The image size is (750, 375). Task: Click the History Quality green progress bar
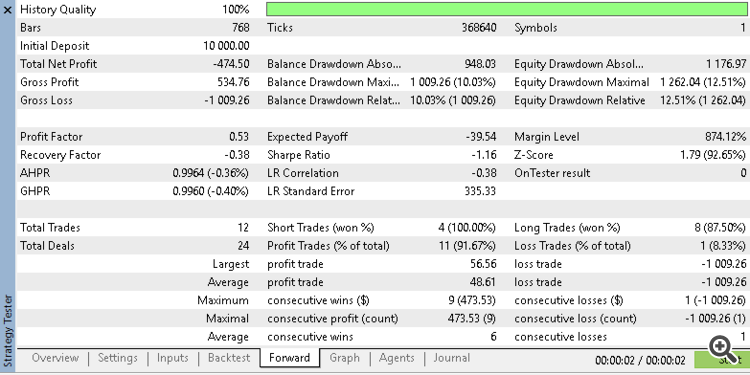tap(507, 10)
